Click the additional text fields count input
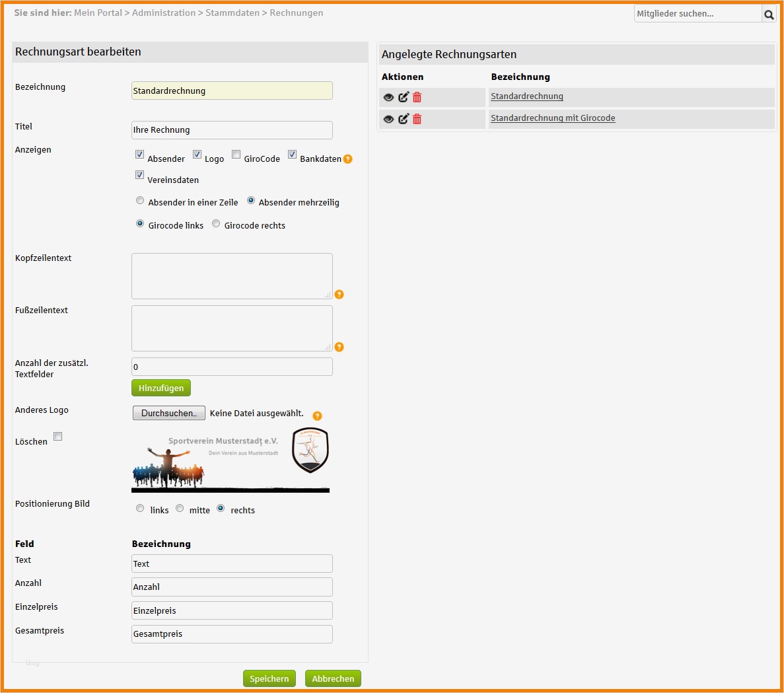This screenshot has width=784, height=693. coord(232,367)
